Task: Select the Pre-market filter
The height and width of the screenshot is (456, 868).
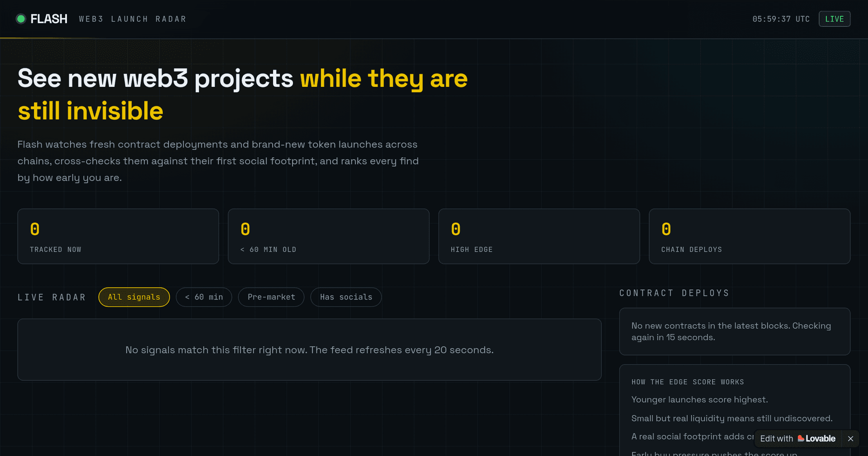Action: click(x=271, y=297)
